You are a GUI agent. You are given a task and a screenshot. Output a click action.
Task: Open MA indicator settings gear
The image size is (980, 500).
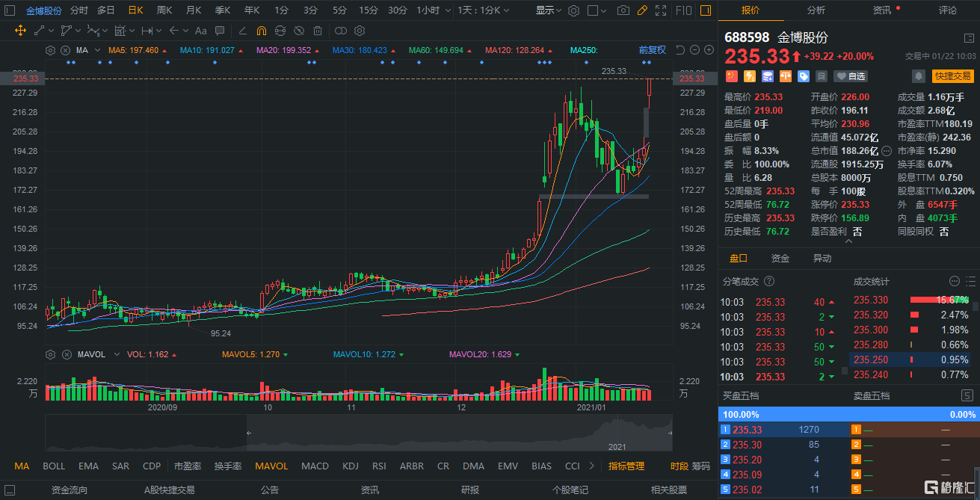tap(50, 50)
